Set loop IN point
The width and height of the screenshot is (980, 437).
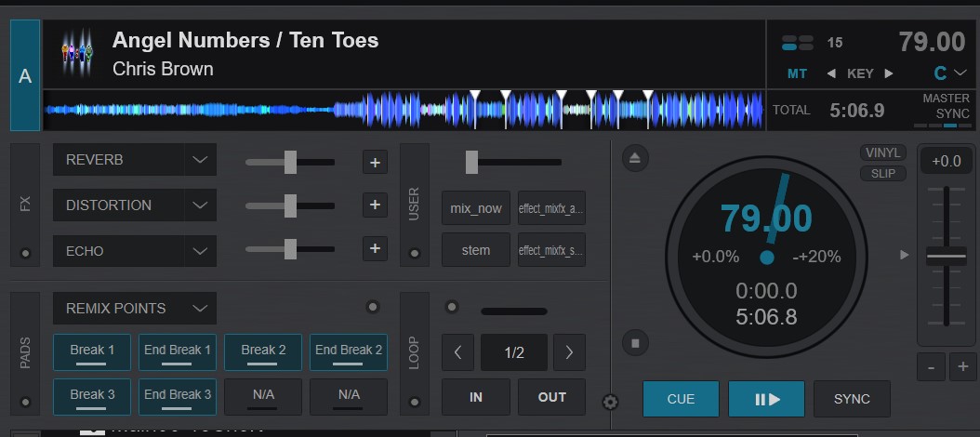[476, 397]
